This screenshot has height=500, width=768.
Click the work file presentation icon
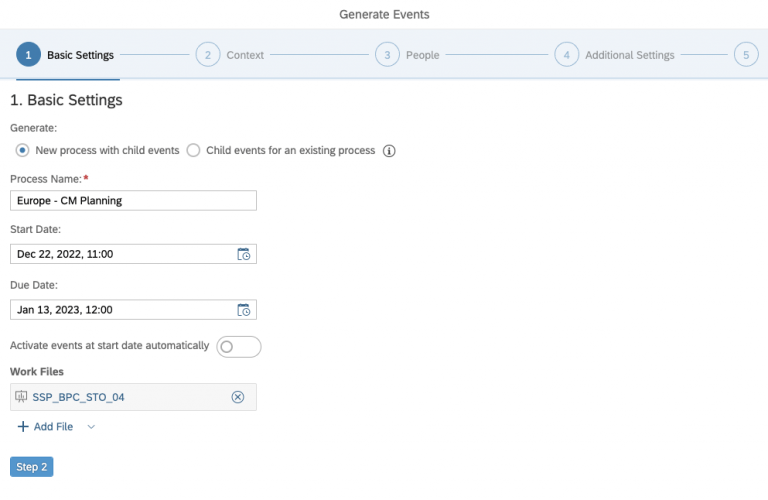pyautogui.click(x=21, y=397)
